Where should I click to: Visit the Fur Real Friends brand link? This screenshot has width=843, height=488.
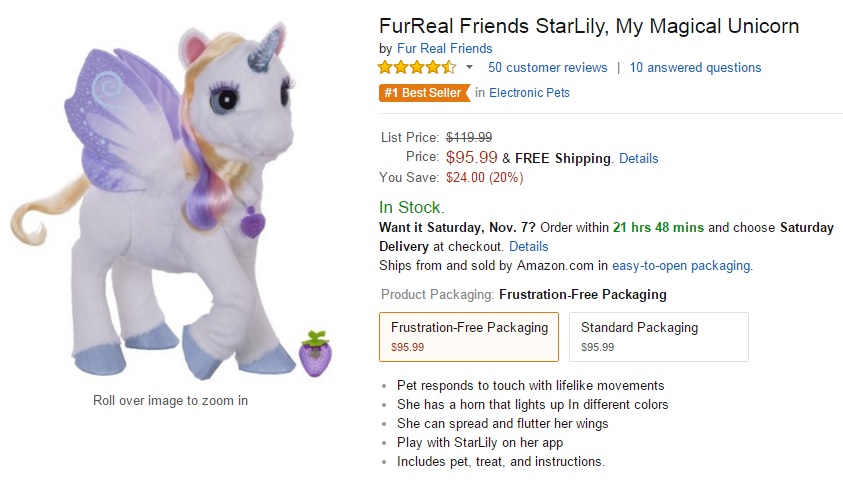tap(444, 48)
